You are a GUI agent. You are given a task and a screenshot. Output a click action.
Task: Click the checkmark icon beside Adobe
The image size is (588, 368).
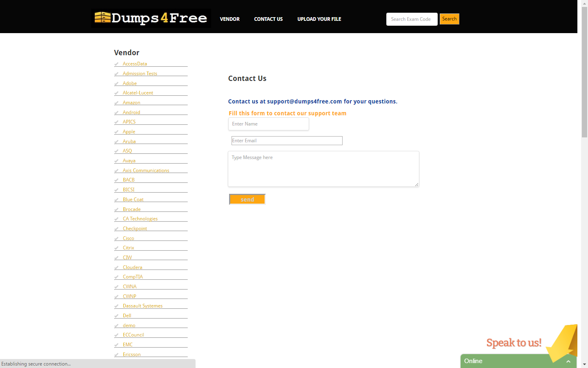pyautogui.click(x=116, y=84)
